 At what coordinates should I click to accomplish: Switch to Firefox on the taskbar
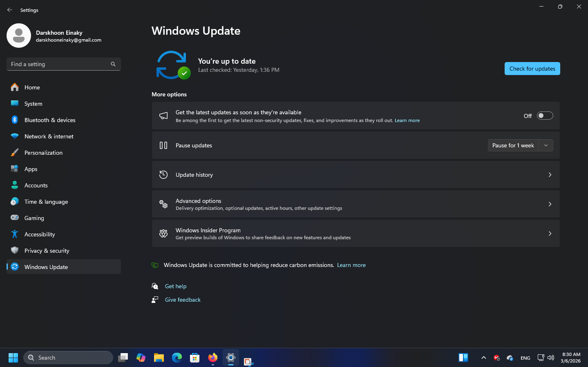[213, 358]
